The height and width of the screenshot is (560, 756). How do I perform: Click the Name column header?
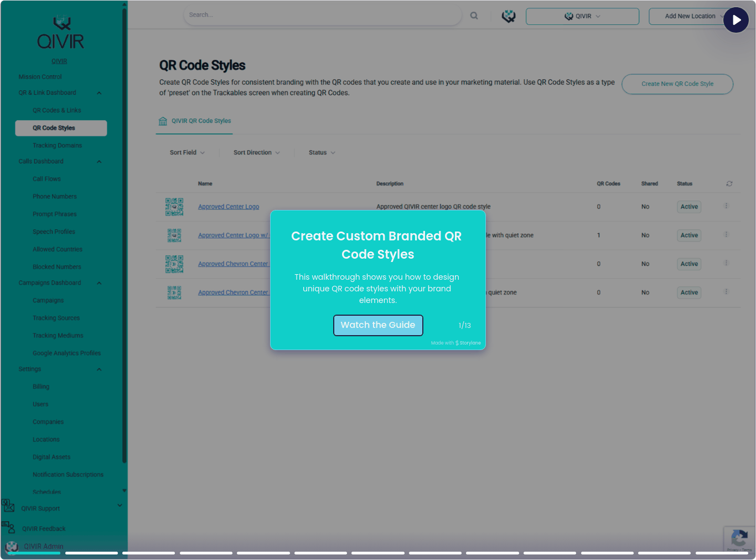pos(205,184)
